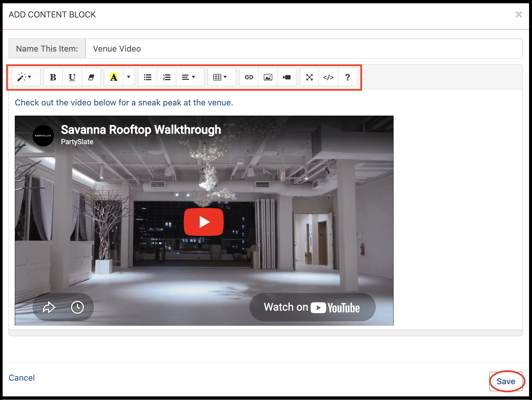Close the Add Content Block dialog
This screenshot has height=400, width=532.
coord(519,14)
